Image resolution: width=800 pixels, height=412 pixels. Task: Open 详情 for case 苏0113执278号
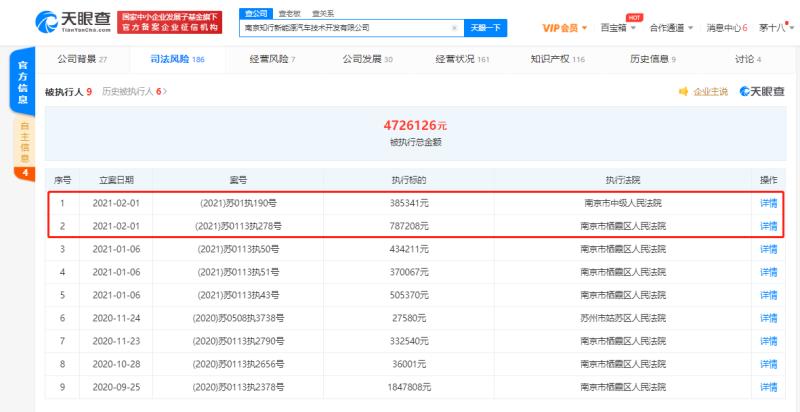coord(768,226)
